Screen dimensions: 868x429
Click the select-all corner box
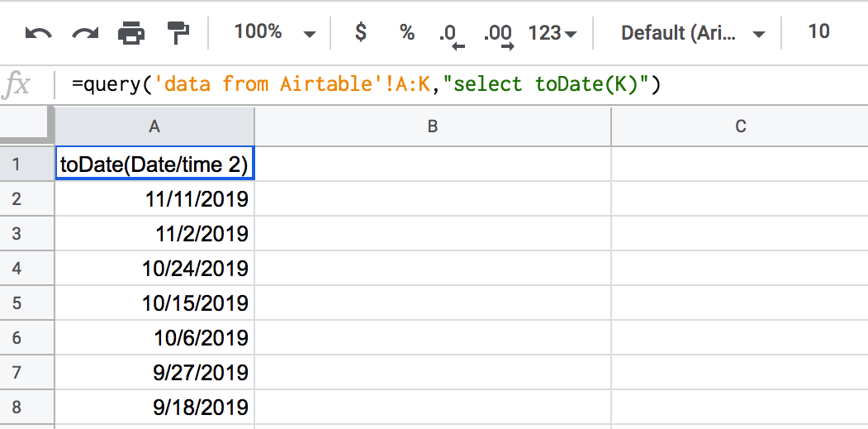(26, 126)
